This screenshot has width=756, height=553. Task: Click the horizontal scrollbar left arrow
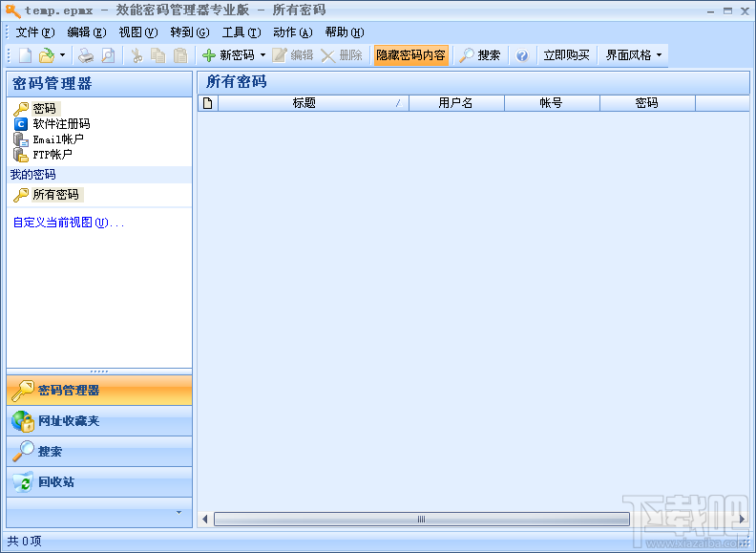click(205, 520)
